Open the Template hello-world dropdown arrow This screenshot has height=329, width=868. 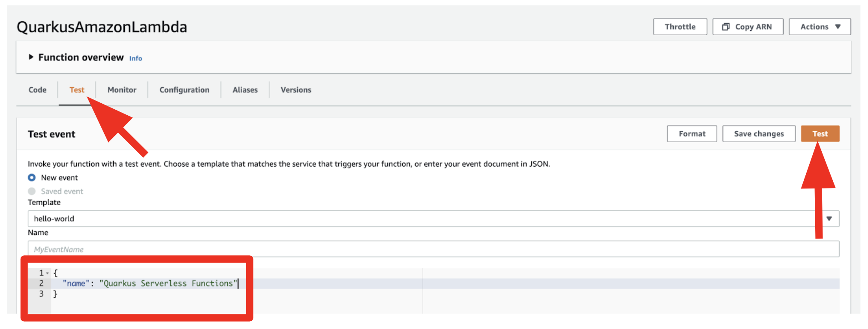829,218
